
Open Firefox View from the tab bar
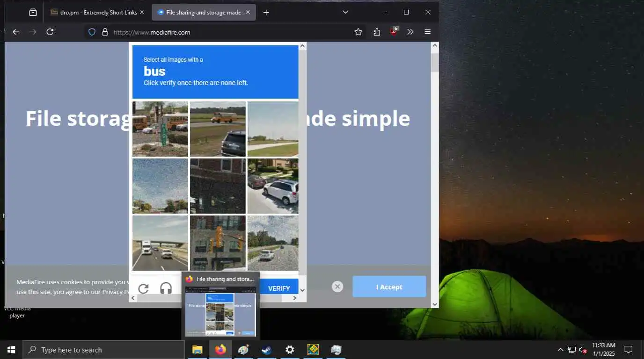tap(33, 13)
